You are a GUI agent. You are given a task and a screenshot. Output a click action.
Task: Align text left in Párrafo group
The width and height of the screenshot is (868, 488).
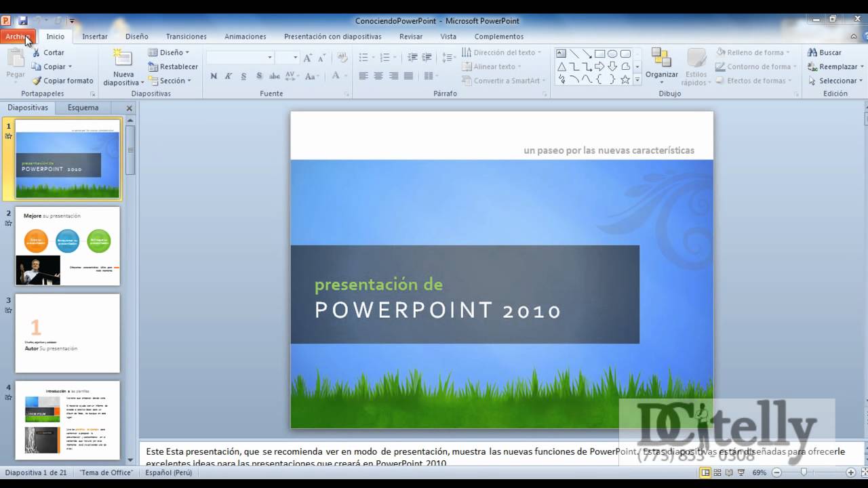click(x=363, y=76)
